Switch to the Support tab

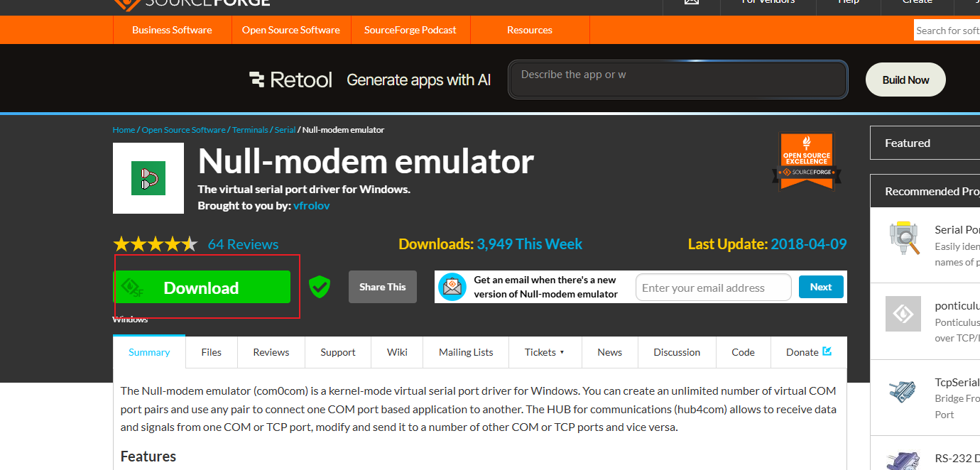coord(338,352)
